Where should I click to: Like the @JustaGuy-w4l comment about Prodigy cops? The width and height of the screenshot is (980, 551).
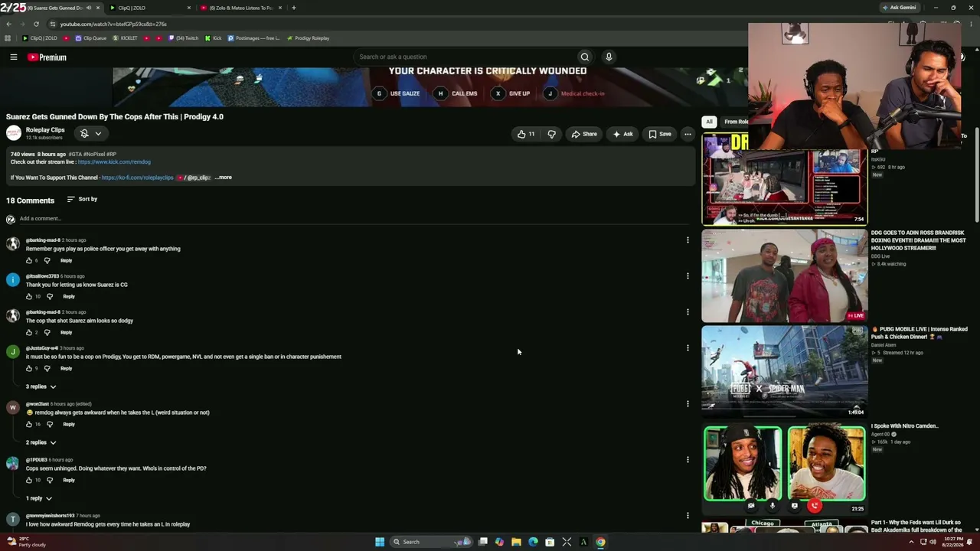(29, 369)
